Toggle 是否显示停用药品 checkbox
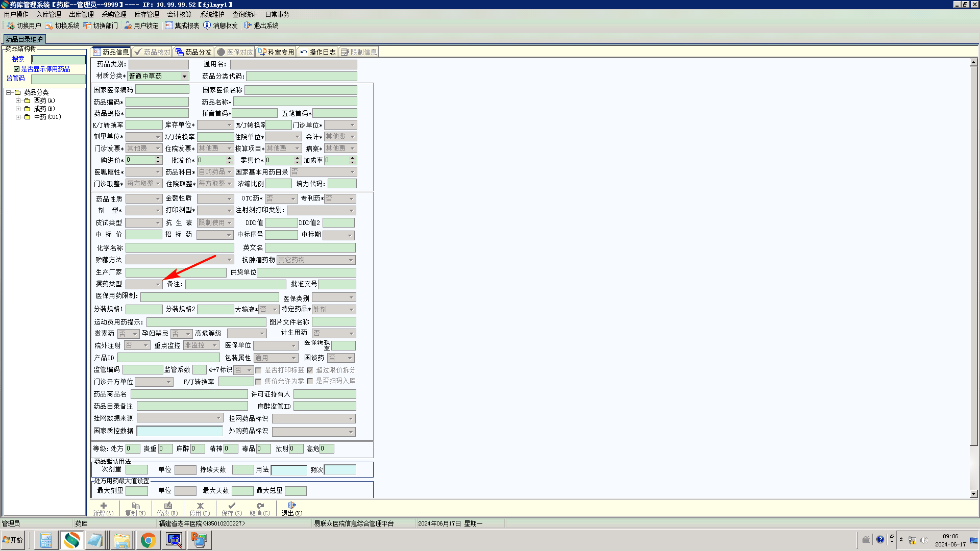This screenshot has width=980, height=551. pyautogui.click(x=16, y=69)
